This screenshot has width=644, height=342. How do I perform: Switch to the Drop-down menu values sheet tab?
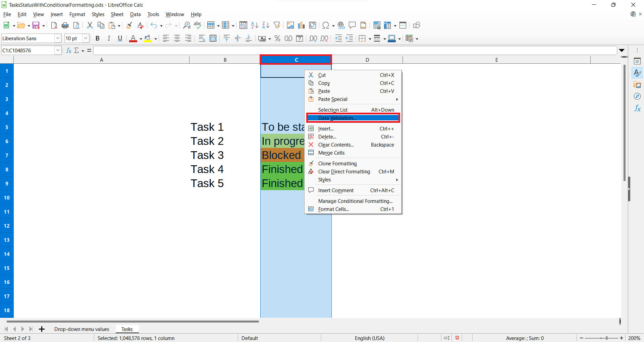[x=82, y=329]
